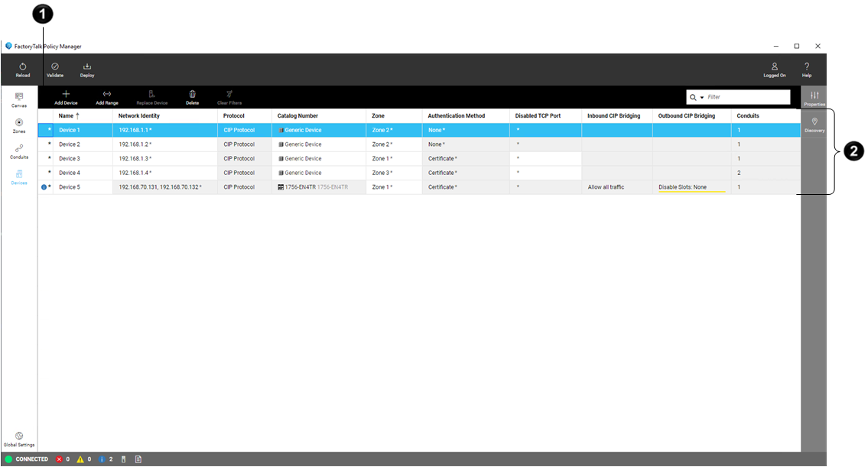Screen dimensions: 868x467
Task: Switch to the Canvas view
Action: 19,98
